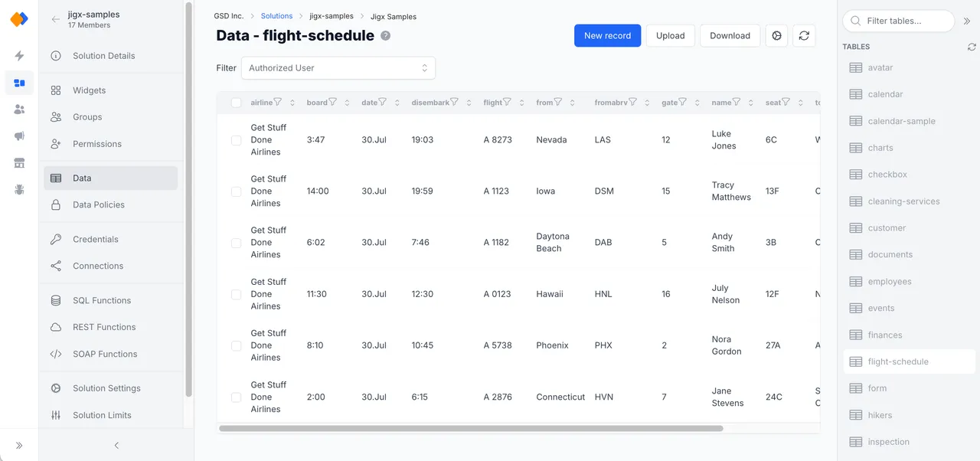Select the checkbox for flight A 8273
This screenshot has height=461, width=980.
(236, 140)
